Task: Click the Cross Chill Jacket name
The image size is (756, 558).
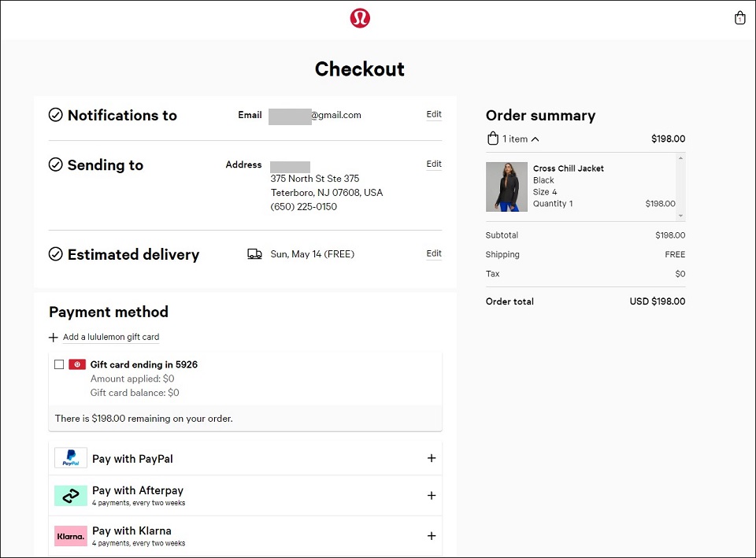Action: click(x=569, y=168)
